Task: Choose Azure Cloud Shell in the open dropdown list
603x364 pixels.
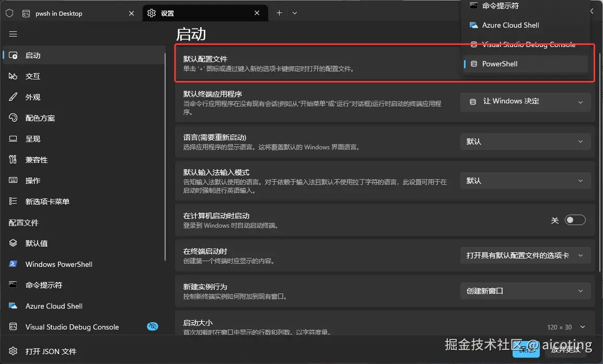Action: (526, 25)
